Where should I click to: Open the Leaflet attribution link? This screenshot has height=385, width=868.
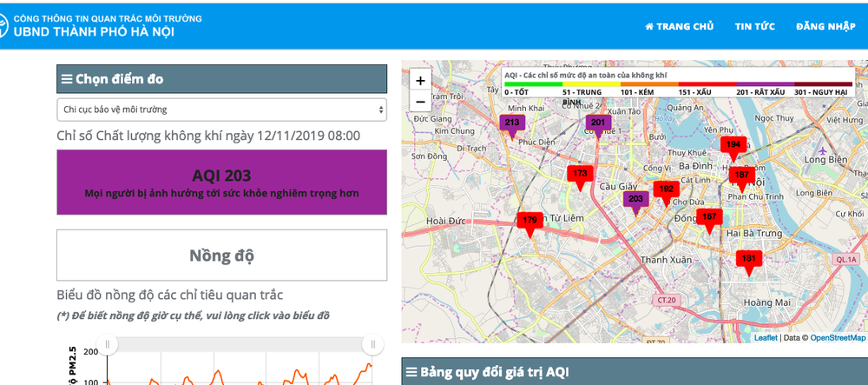pos(766,337)
